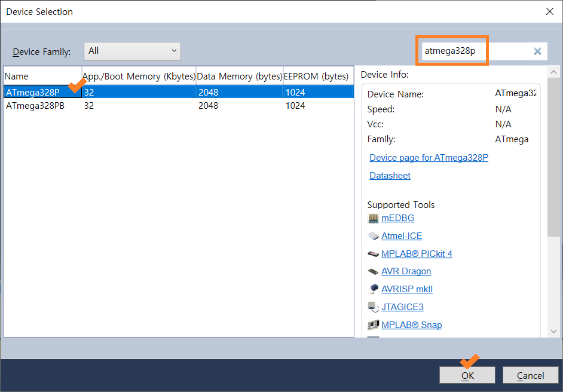Click the Device Family label
Screen dimensions: 563x392
pos(42,52)
